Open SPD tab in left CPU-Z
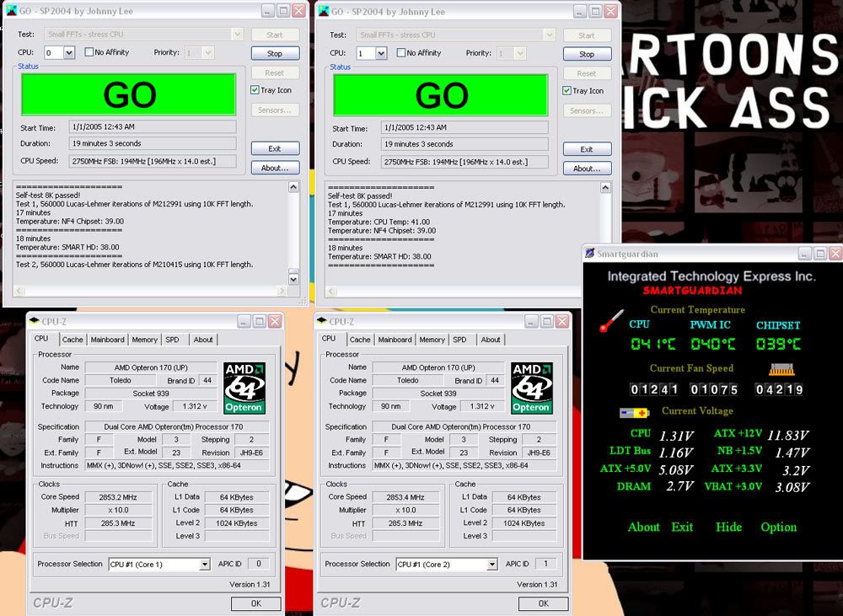The height and width of the screenshot is (616, 843). point(172,340)
